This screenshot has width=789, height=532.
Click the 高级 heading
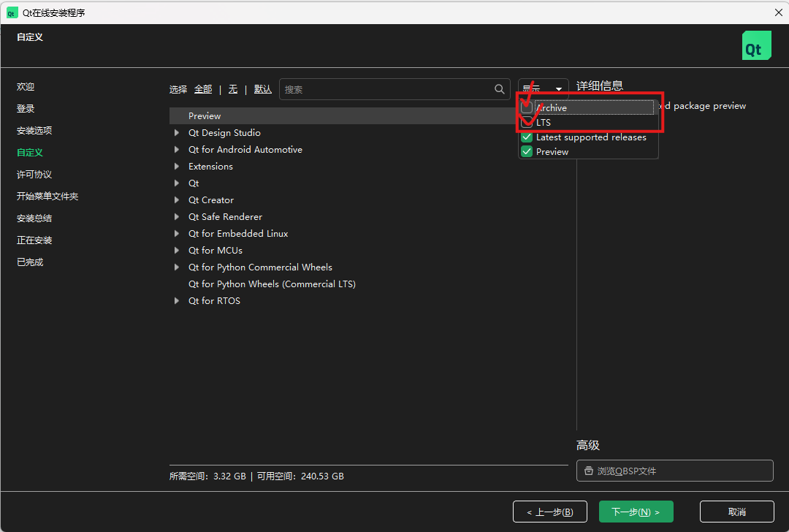click(x=587, y=445)
